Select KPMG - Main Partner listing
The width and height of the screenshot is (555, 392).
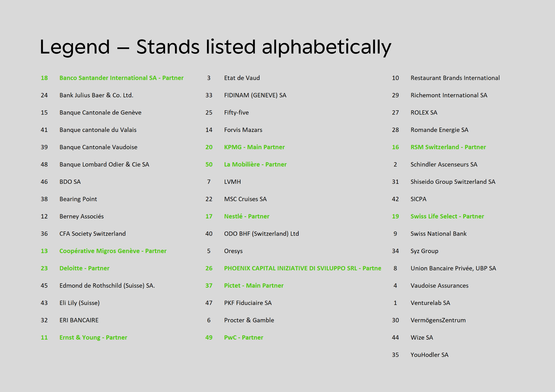[254, 147]
